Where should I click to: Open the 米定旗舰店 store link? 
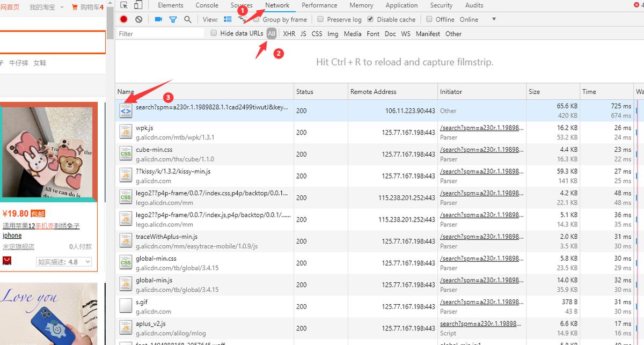click(18, 246)
